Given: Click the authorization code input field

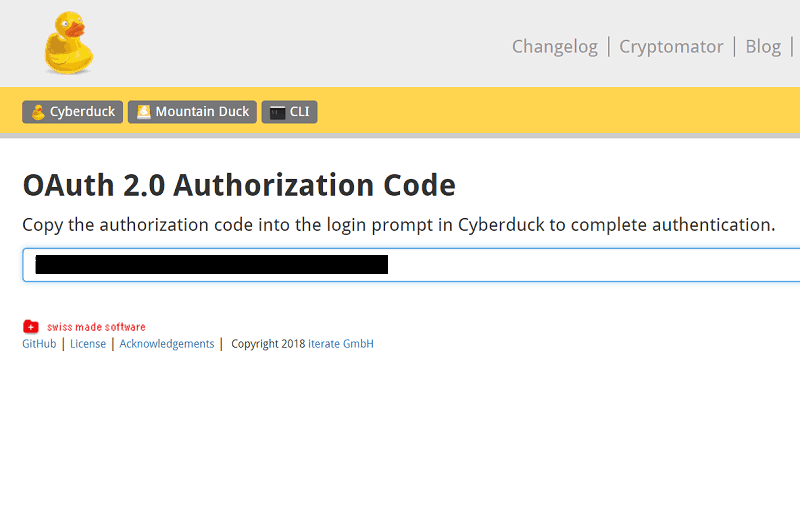Looking at the screenshot, I should [411, 265].
